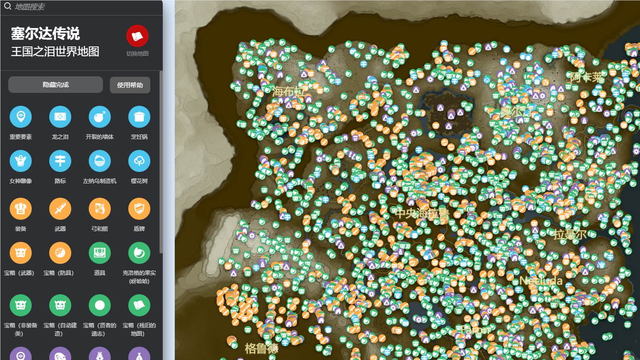
Task: Toggle the signpost (路标) category icon
Action: click(60, 161)
